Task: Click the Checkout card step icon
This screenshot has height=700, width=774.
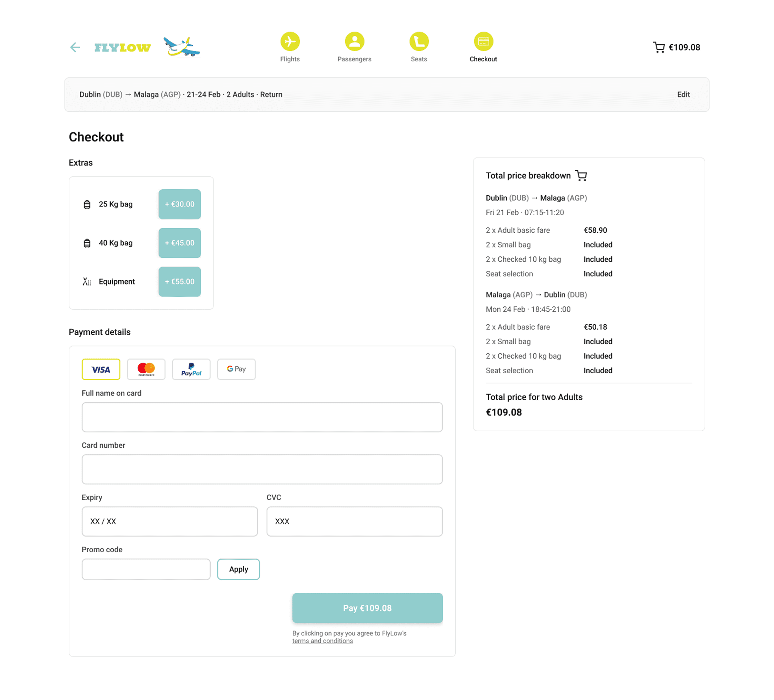Action: [483, 42]
